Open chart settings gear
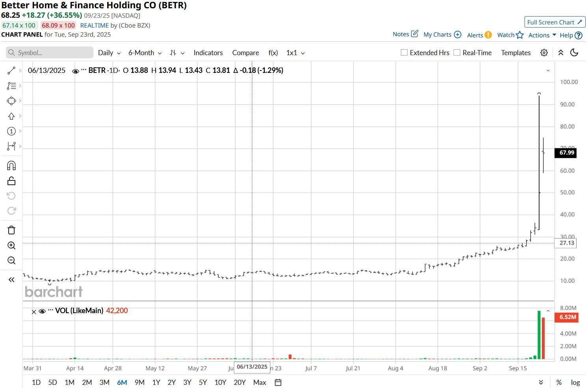This screenshot has height=388, width=588. (x=544, y=53)
